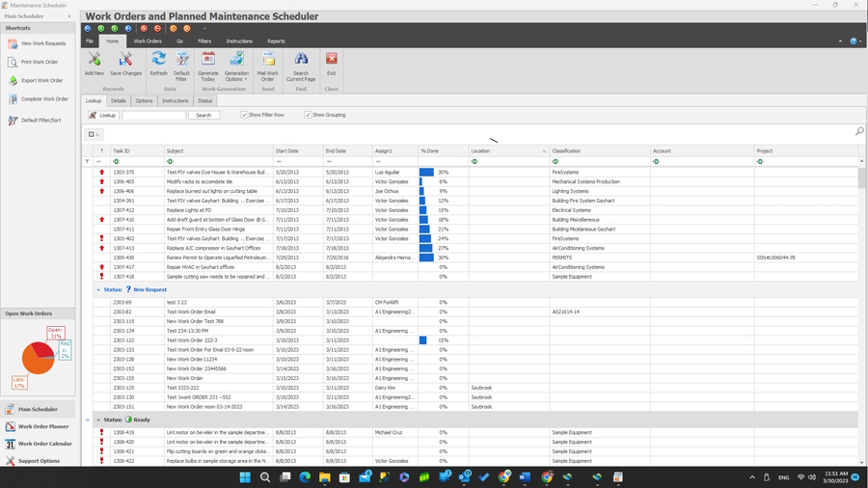The image size is (868, 488).
Task: Collapse the ribbon with the caret icon
Action: click(x=840, y=41)
